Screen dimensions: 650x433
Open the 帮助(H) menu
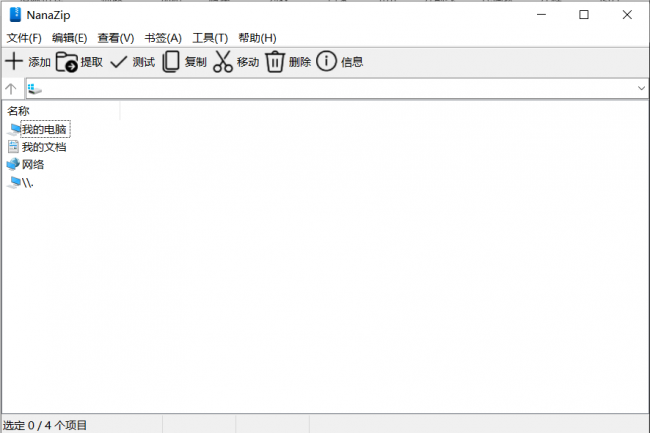point(257,38)
